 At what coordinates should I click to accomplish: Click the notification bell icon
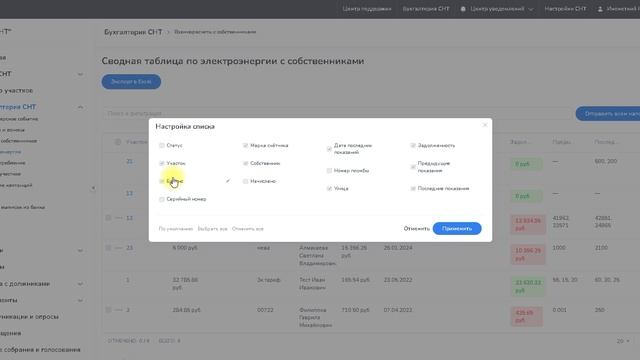coord(463,9)
